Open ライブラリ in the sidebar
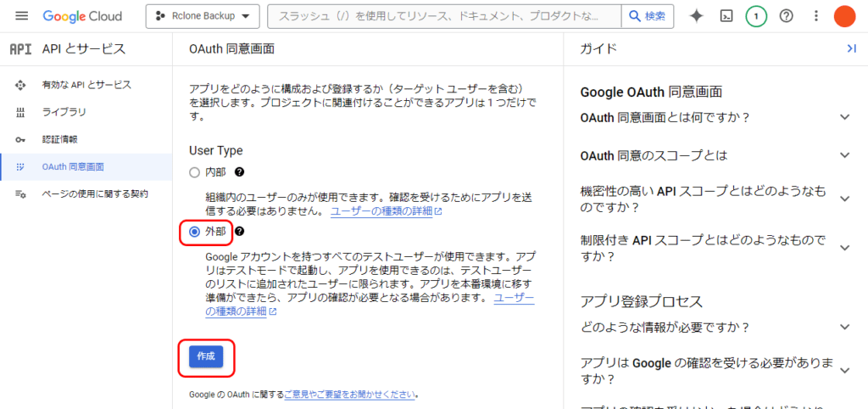868x409 pixels. point(86,112)
